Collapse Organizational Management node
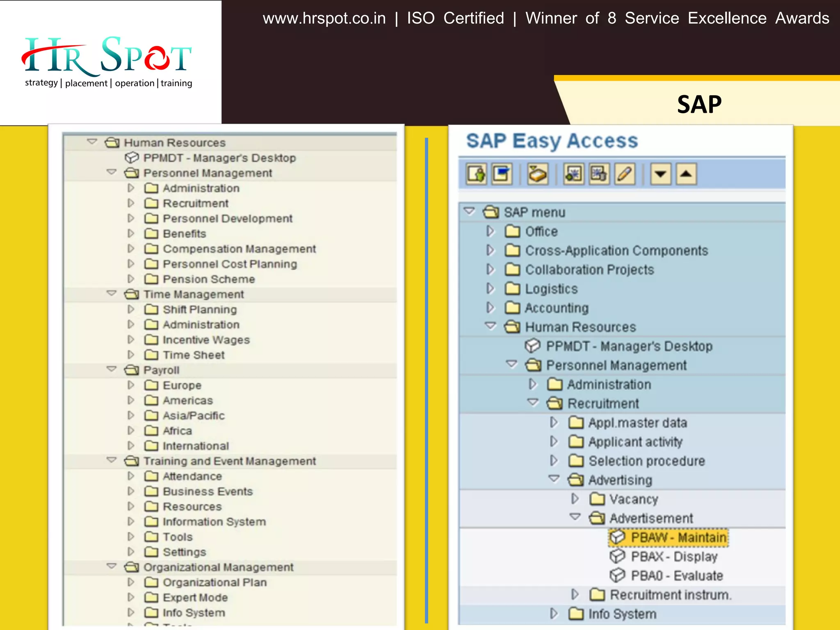The width and height of the screenshot is (840, 630). 112,566
